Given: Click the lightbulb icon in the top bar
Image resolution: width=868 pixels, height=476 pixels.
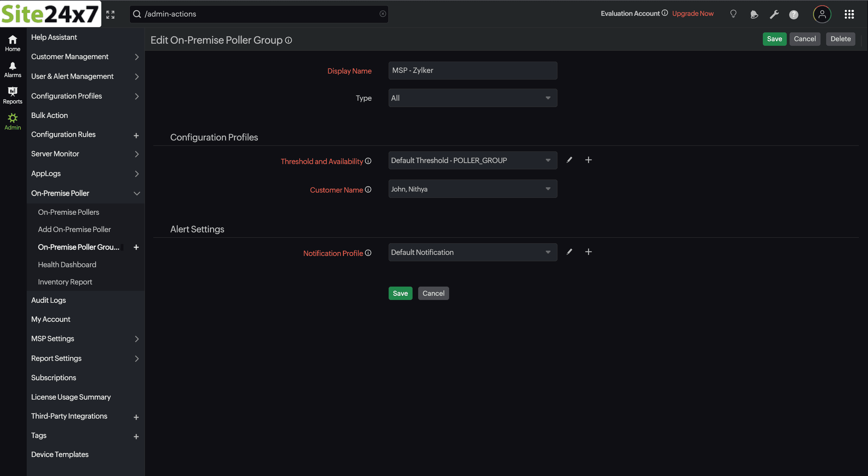Looking at the screenshot, I should point(733,14).
